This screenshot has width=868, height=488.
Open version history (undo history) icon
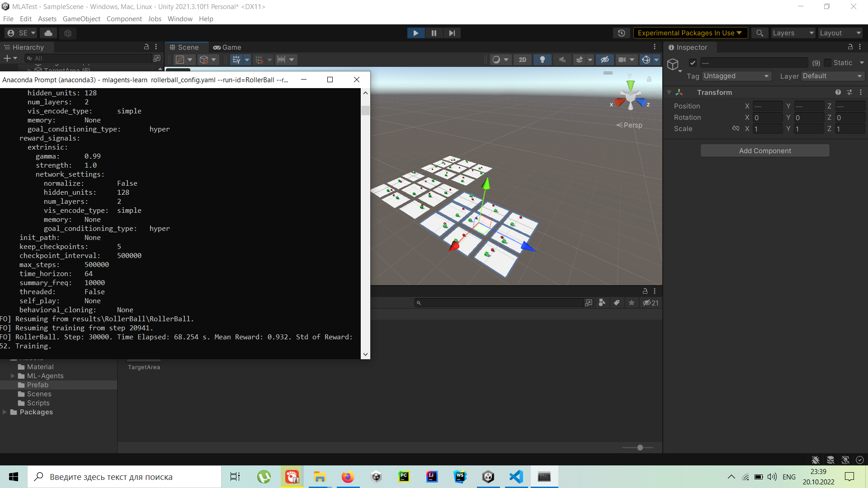[622, 33]
